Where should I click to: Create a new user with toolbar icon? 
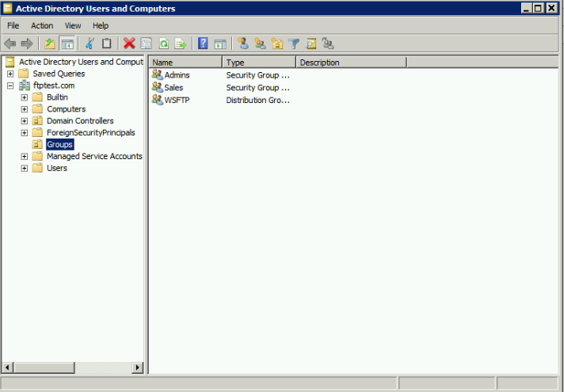[243, 44]
